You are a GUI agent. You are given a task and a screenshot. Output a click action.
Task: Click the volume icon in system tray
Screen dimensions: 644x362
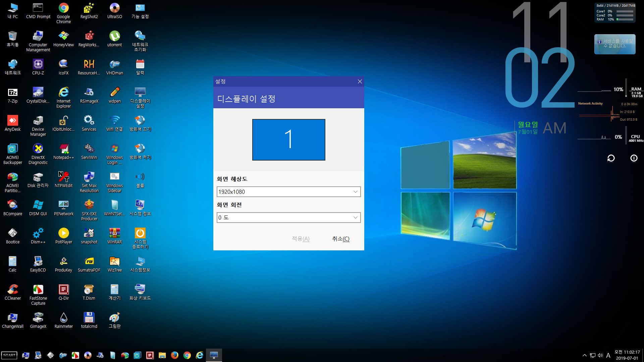click(x=600, y=355)
